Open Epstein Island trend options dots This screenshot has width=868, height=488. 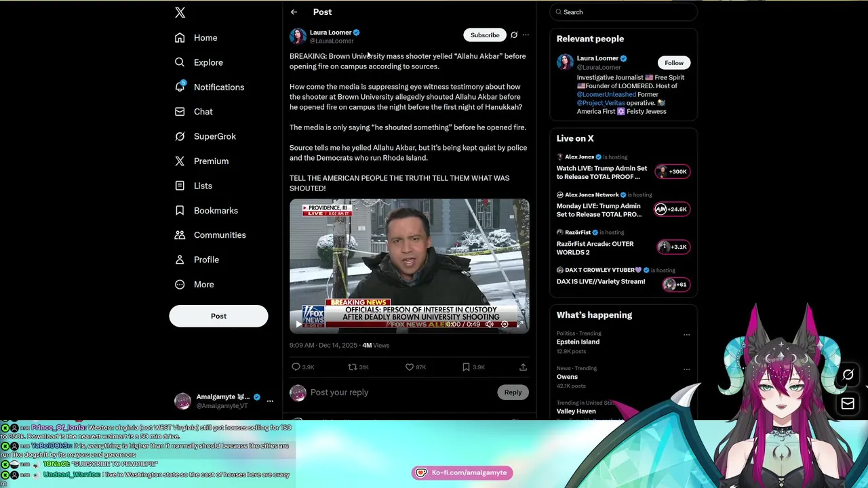[686, 335]
